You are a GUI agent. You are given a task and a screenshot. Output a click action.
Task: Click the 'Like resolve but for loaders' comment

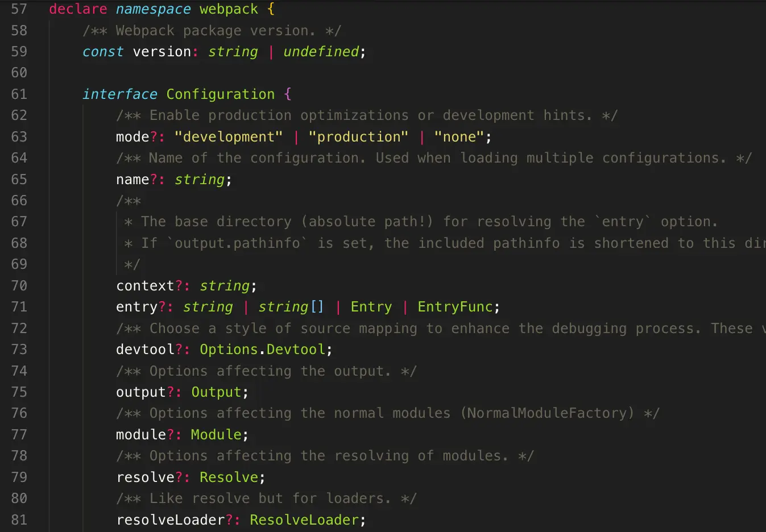click(267, 498)
